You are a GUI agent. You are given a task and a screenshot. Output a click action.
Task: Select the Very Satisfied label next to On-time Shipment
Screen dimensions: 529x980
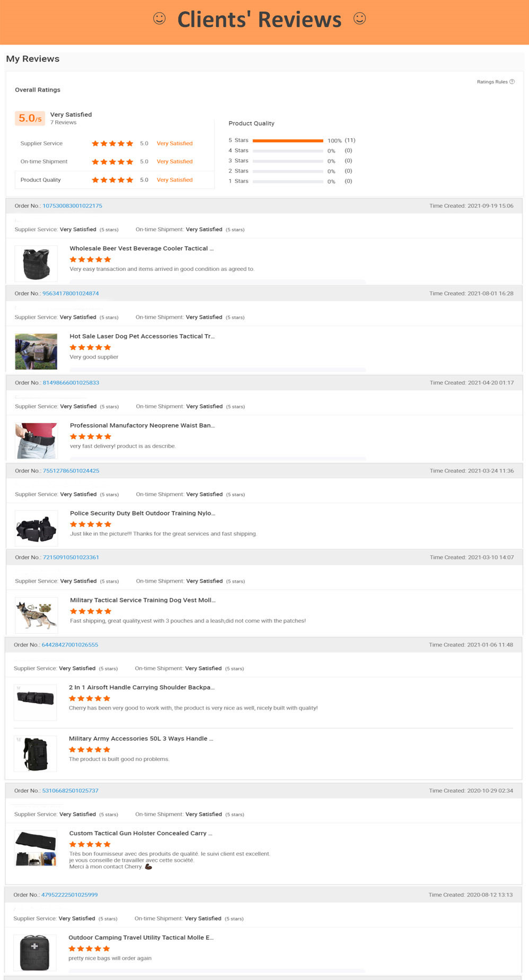point(174,161)
